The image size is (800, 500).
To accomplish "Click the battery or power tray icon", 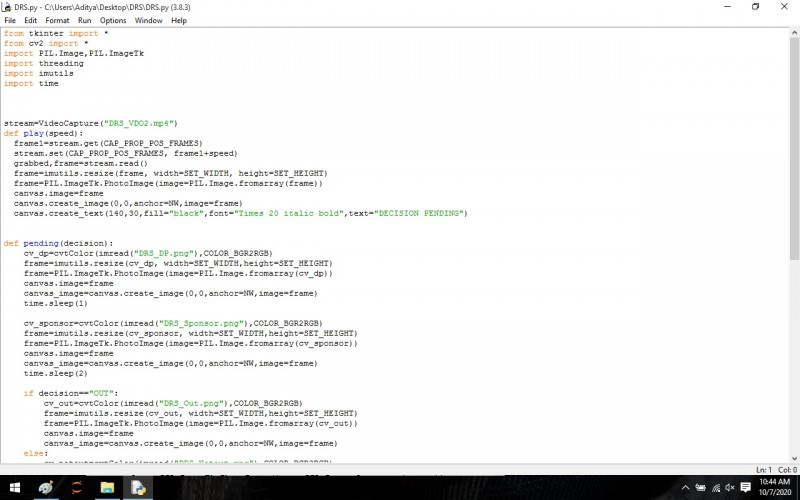I will (701, 488).
